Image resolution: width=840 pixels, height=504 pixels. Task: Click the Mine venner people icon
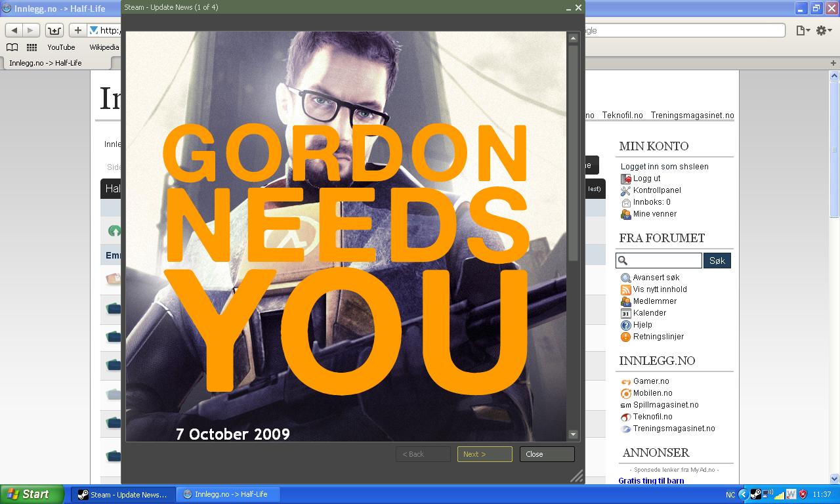point(626,214)
